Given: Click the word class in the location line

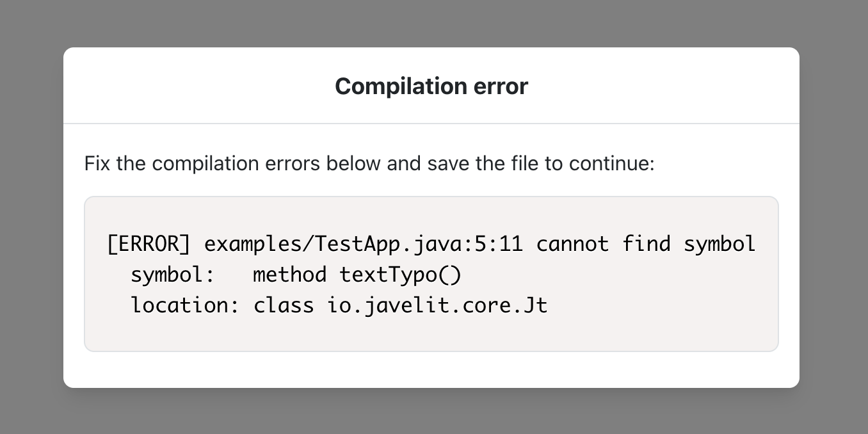Looking at the screenshot, I should (284, 305).
